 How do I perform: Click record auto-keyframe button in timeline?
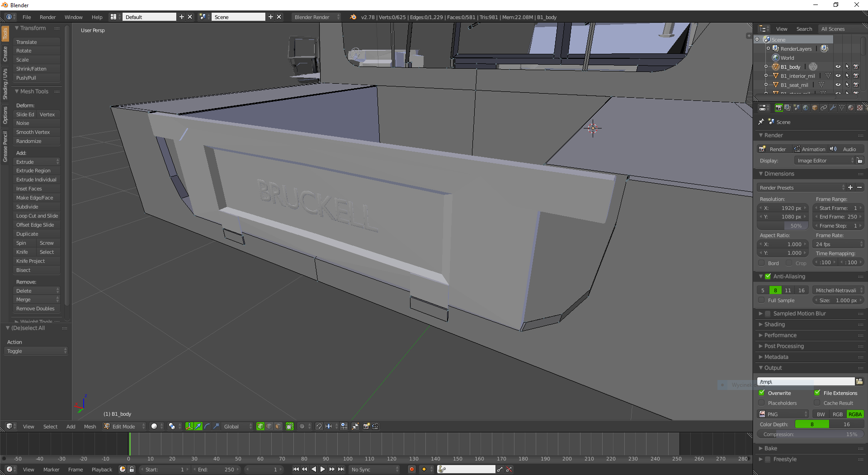pyautogui.click(x=411, y=469)
